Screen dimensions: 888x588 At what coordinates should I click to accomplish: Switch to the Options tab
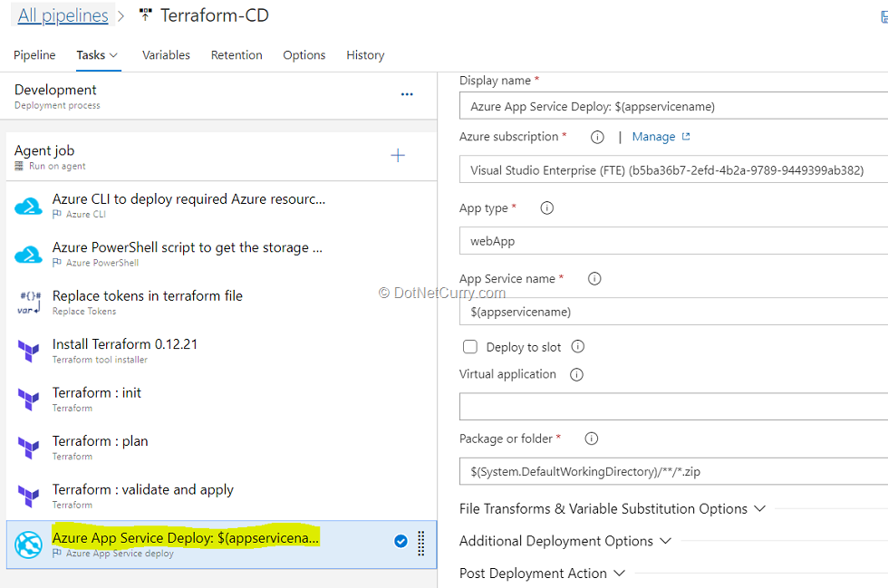304,55
